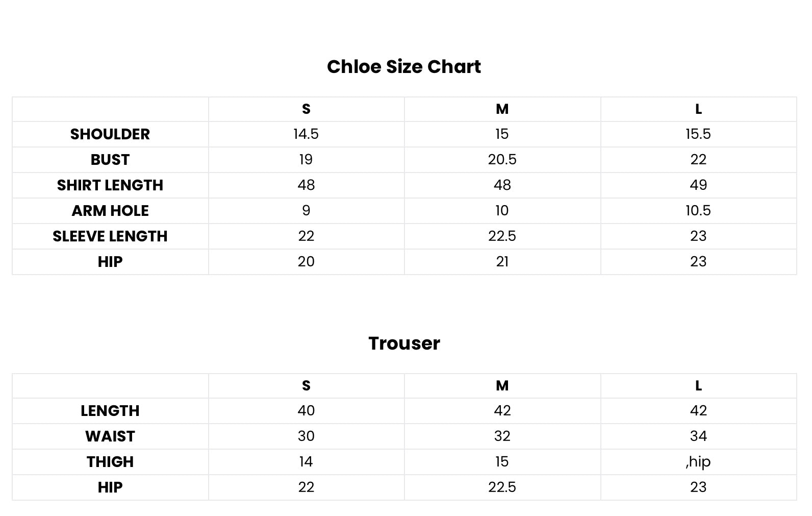
Task: Click the Trouser table heading
Action: [x=404, y=343]
